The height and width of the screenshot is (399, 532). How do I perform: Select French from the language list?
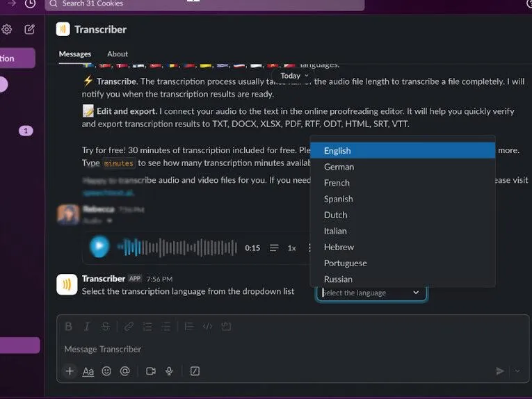tap(403, 183)
